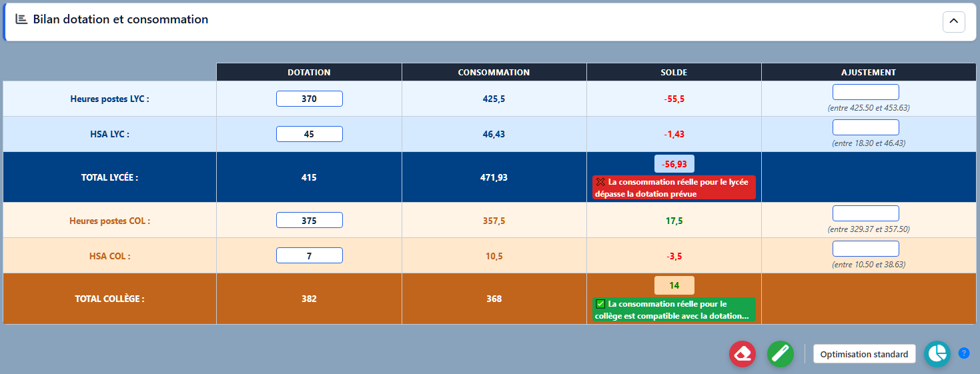Click the 471,93 total lycée consommation

[x=494, y=177]
